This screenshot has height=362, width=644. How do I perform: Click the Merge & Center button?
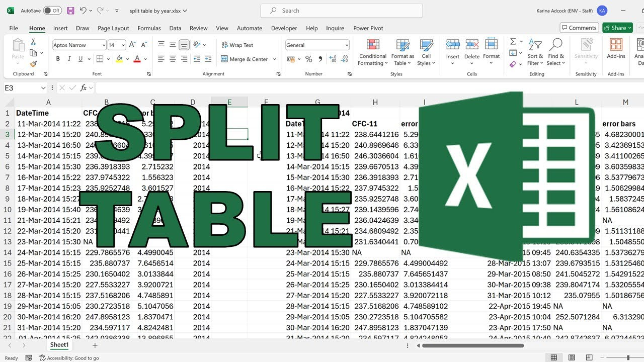pos(245,59)
